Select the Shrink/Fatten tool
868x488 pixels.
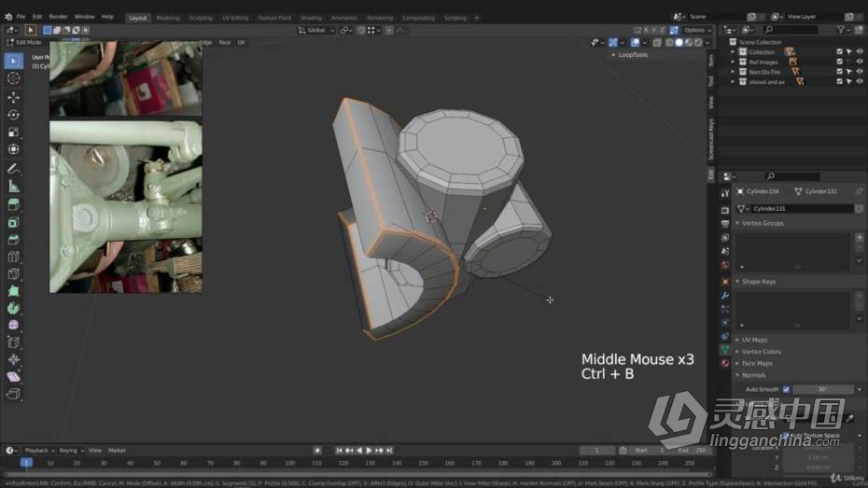[x=13, y=359]
